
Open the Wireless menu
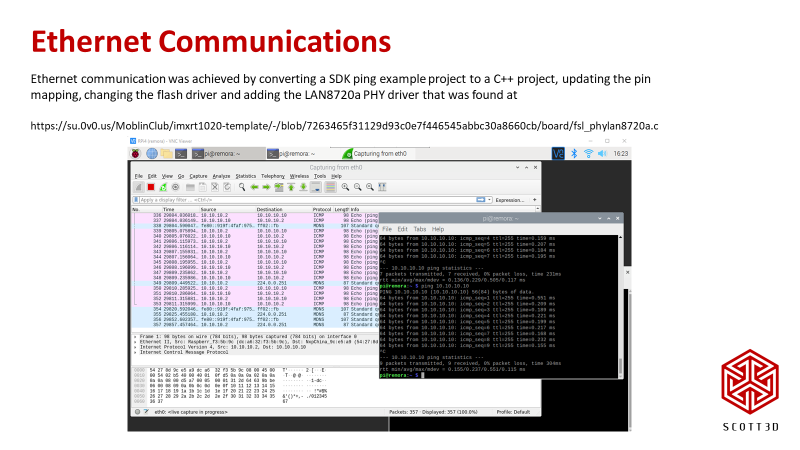pos(299,176)
